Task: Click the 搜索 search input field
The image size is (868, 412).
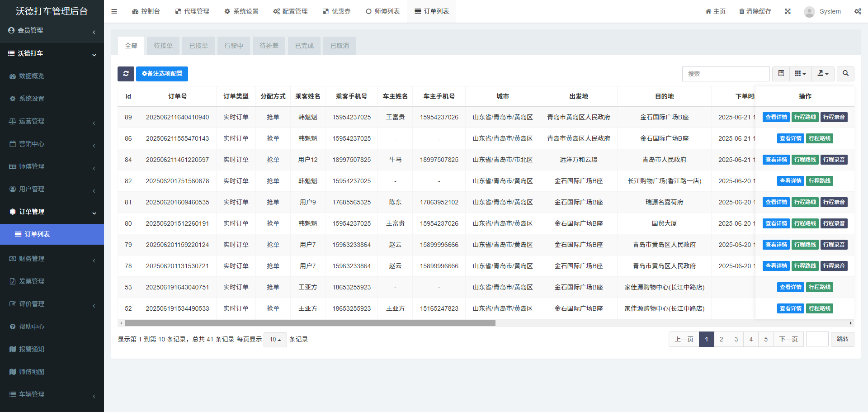Action: point(726,74)
